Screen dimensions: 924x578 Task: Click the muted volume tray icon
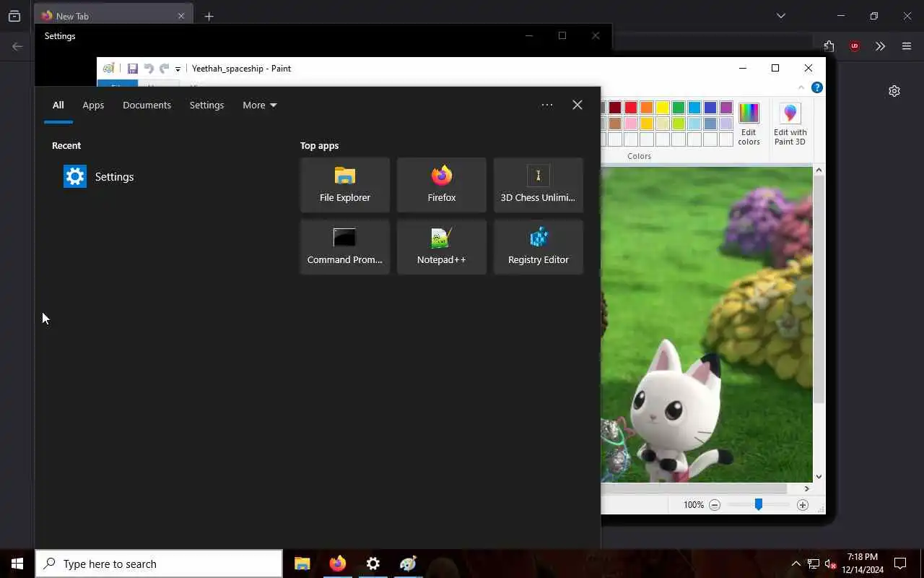coord(831,564)
